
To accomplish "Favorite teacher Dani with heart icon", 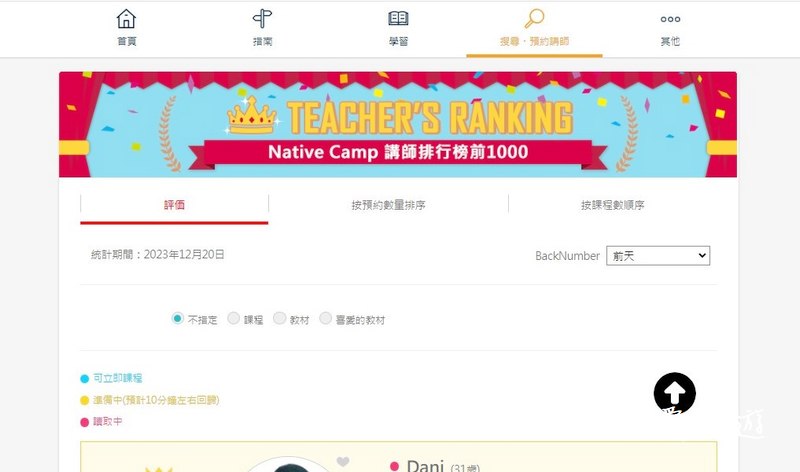I will (343, 462).
